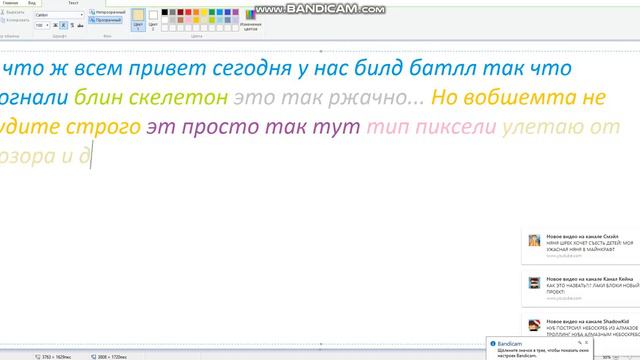Click the word "вобшемта" in the canvas text
Viewport: 640px width, 360px height.
click(520, 97)
